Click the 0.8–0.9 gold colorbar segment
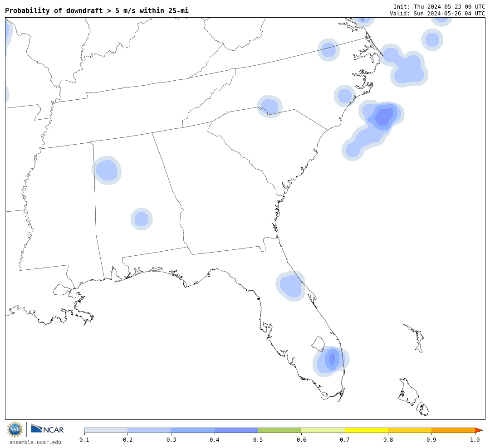Viewport: 490px width, 448px height. [x=410, y=430]
